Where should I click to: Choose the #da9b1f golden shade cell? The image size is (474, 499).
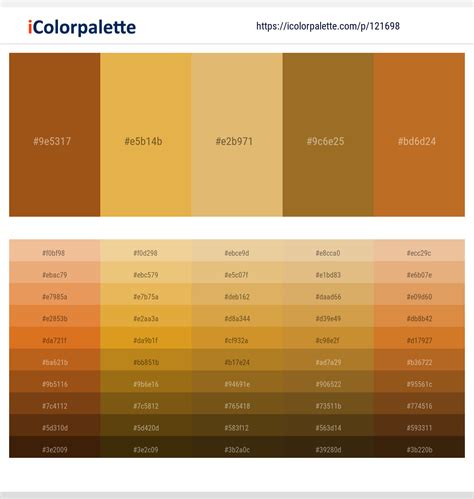coord(146,338)
